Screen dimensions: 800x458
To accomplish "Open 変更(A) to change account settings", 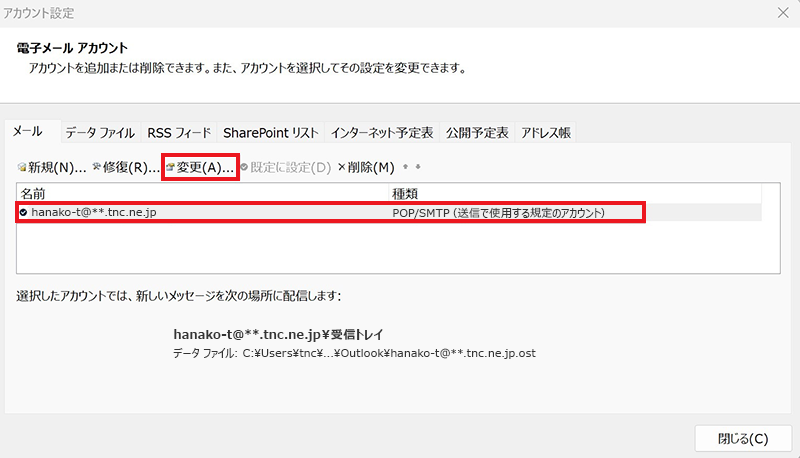I will pos(200,167).
